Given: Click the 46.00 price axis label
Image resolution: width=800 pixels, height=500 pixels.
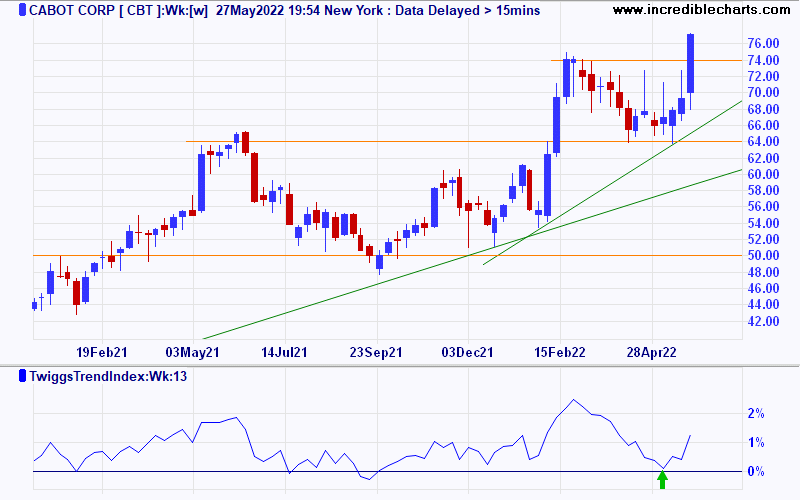Looking at the screenshot, I should tap(763, 288).
